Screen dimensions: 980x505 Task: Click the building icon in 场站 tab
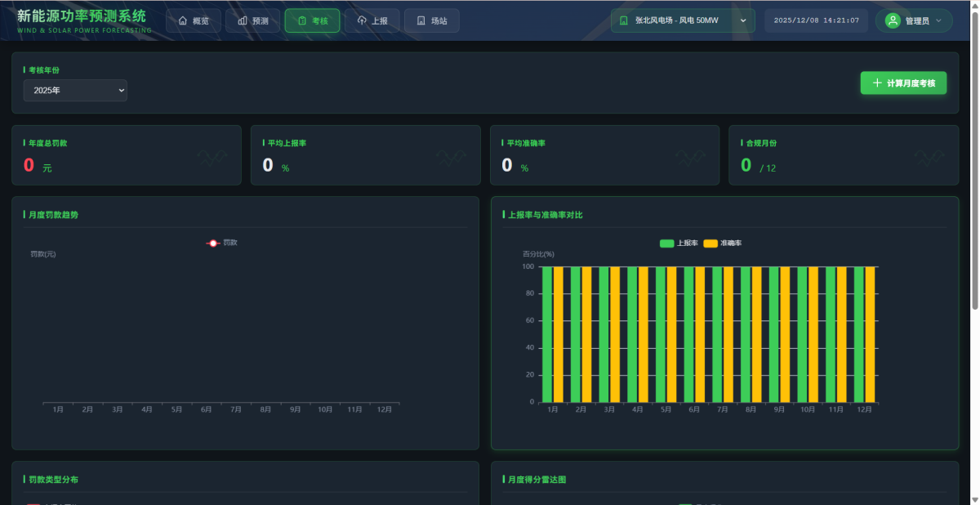click(421, 20)
